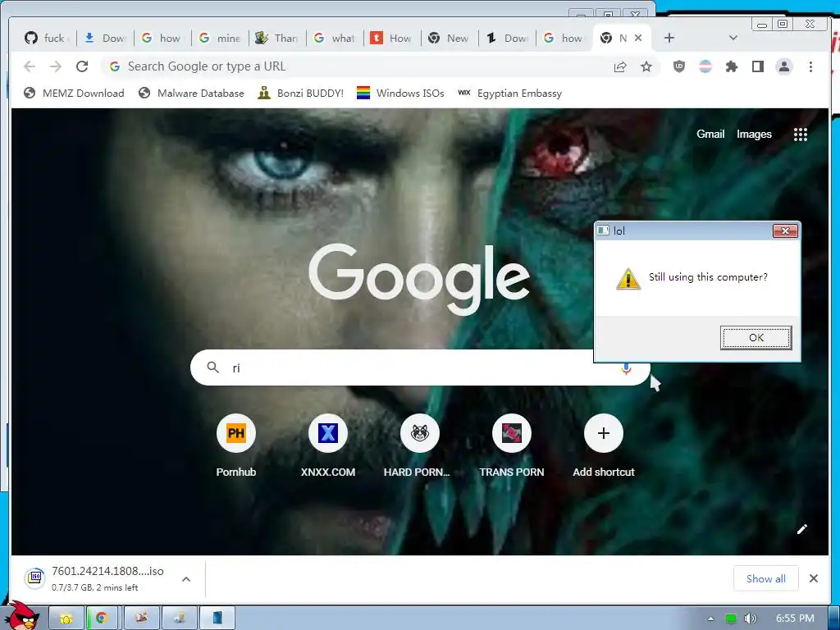This screenshot has height=630, width=840.
Task: Open Gmail link
Action: 710,135
